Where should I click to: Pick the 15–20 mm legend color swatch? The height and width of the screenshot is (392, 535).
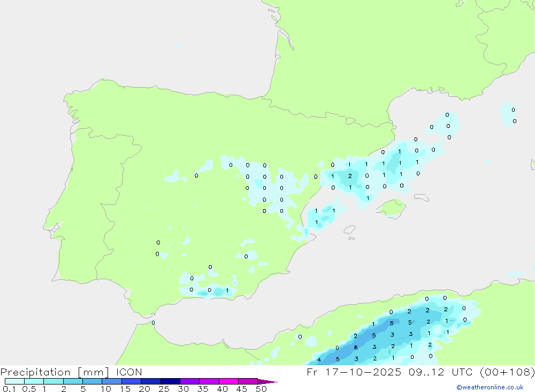point(132,381)
